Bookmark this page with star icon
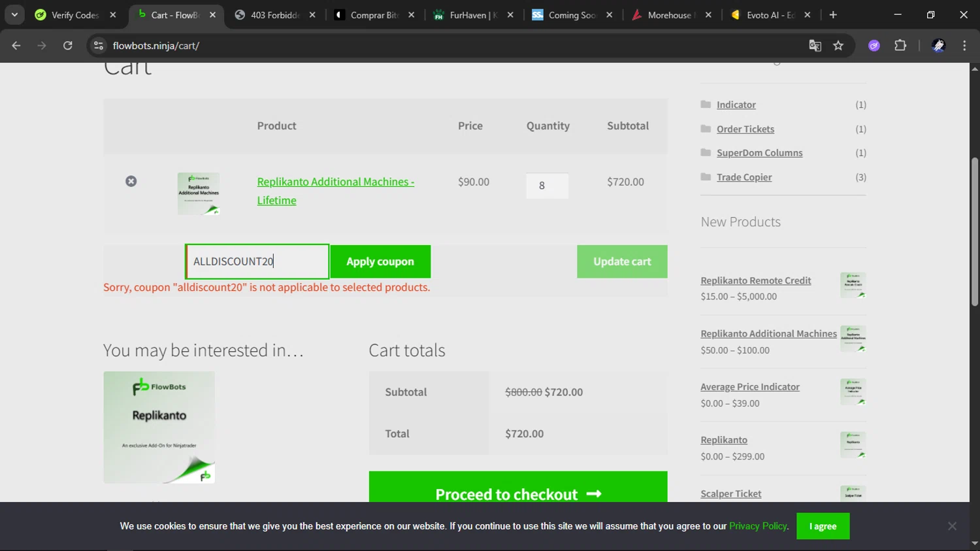This screenshot has height=551, width=980. point(838,46)
